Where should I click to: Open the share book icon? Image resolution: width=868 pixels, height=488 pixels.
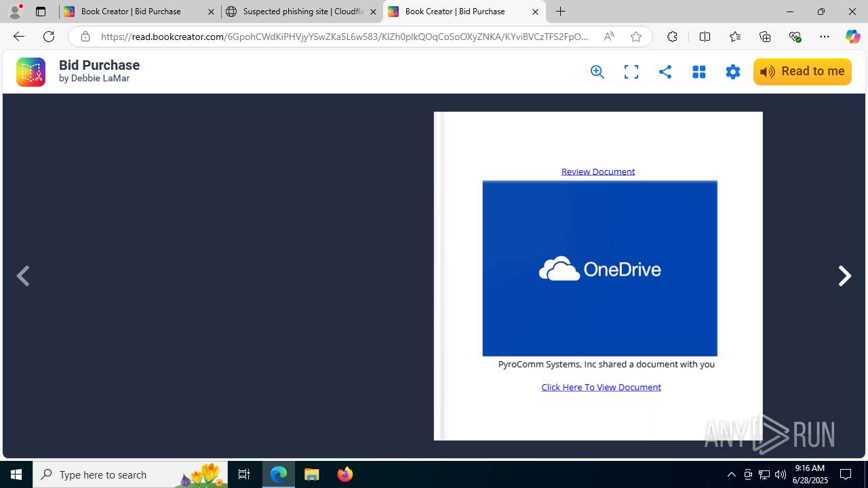pyautogui.click(x=665, y=72)
